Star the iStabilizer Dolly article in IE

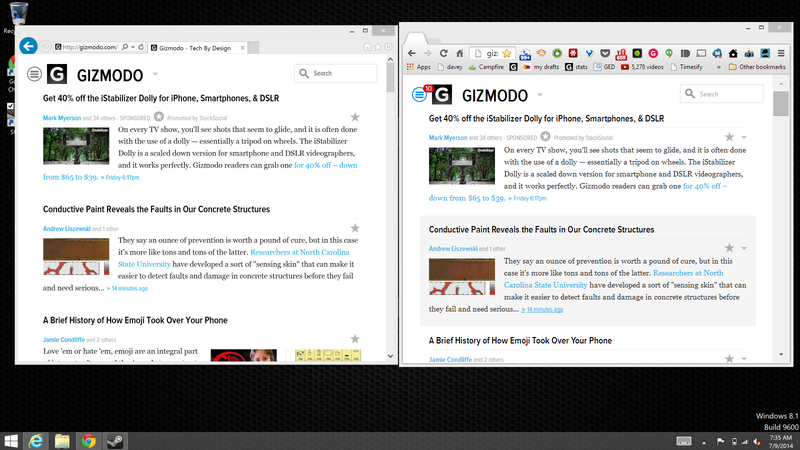click(355, 117)
